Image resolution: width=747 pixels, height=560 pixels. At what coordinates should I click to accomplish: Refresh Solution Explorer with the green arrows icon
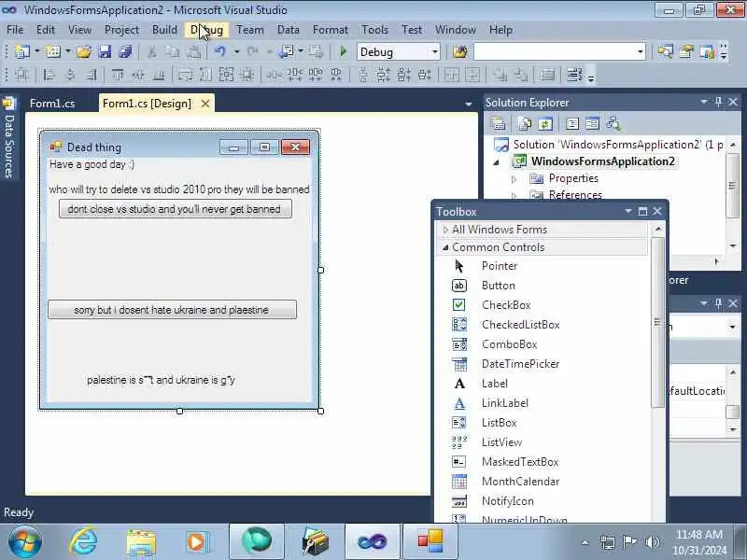(x=545, y=124)
